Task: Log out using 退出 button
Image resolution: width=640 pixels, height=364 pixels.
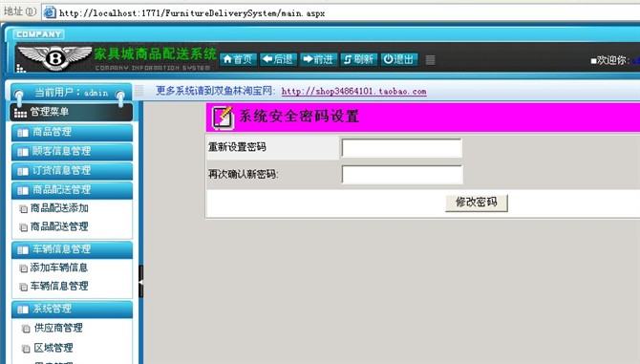Action: pos(398,59)
